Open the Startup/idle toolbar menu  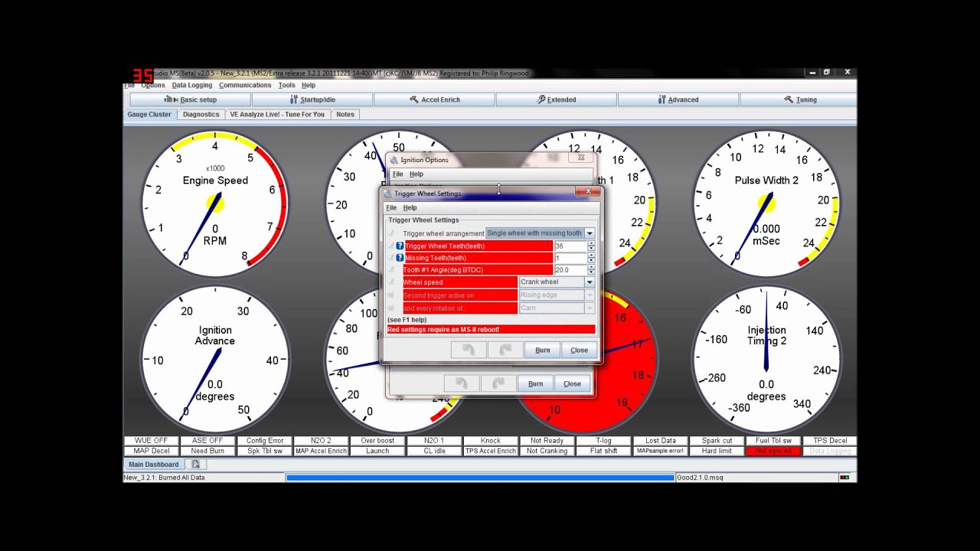pyautogui.click(x=312, y=99)
